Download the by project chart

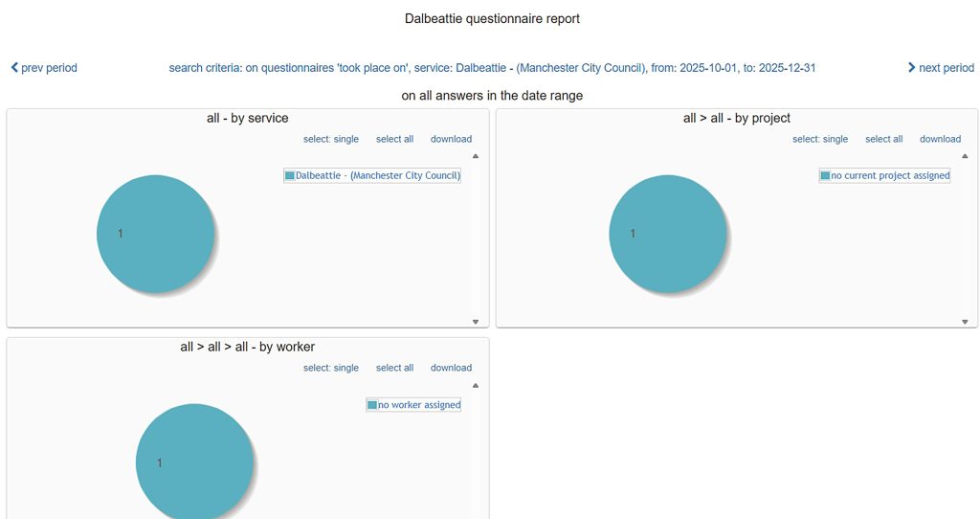coord(940,139)
